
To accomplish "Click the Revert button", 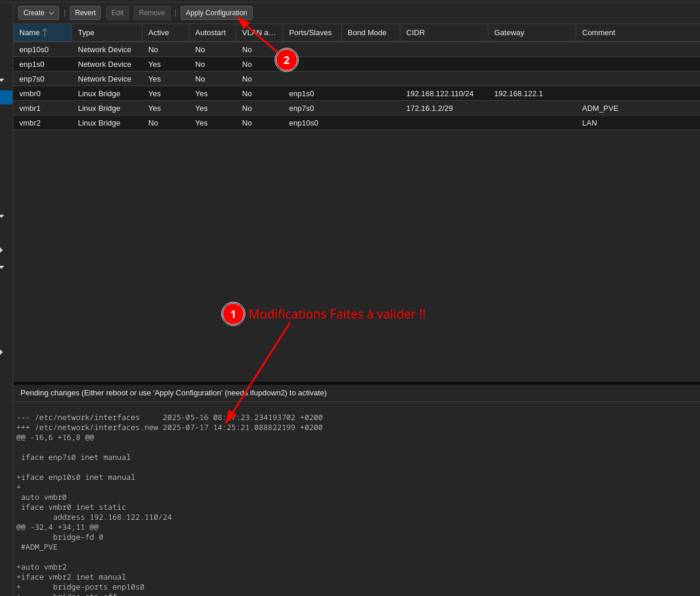I will 85,13.
